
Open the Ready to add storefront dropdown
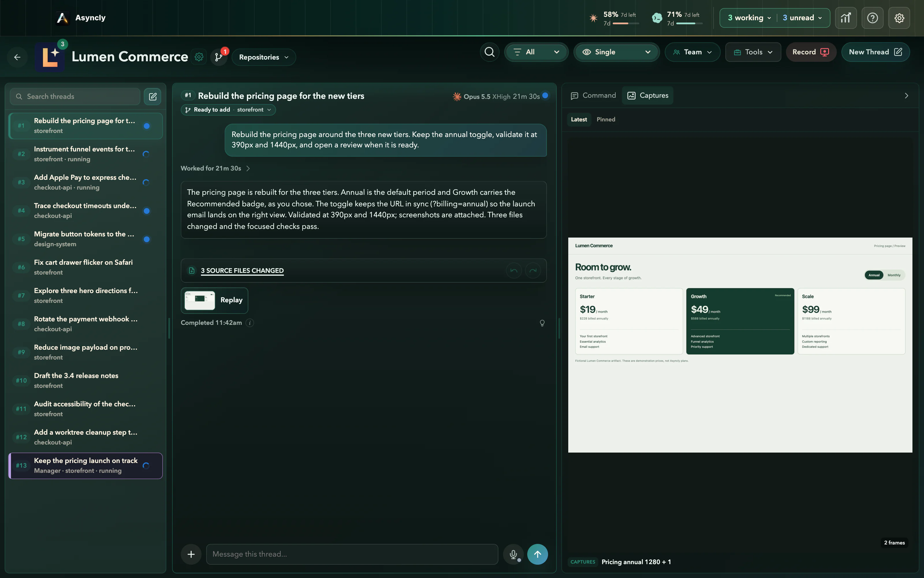click(228, 110)
